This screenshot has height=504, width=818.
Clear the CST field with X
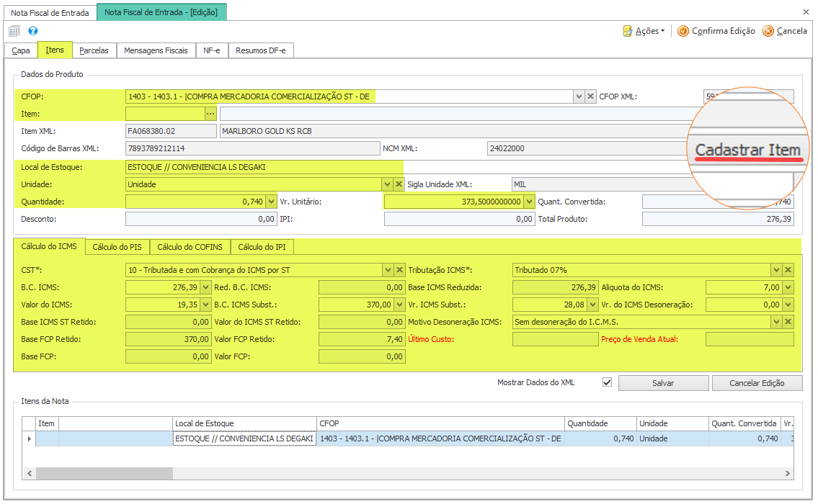pyautogui.click(x=399, y=270)
